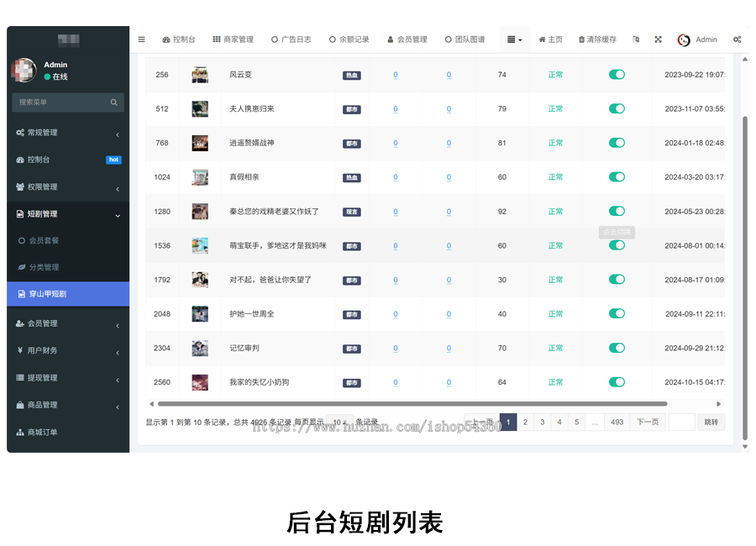756x546 pixels.
Task: Open 会员套餐 submenu item
Action: click(x=68, y=241)
